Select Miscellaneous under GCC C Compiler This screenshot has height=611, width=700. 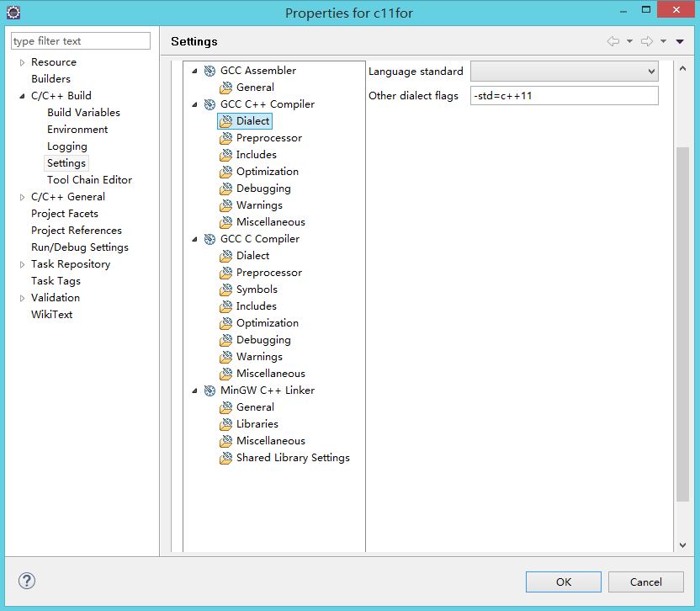[271, 374]
